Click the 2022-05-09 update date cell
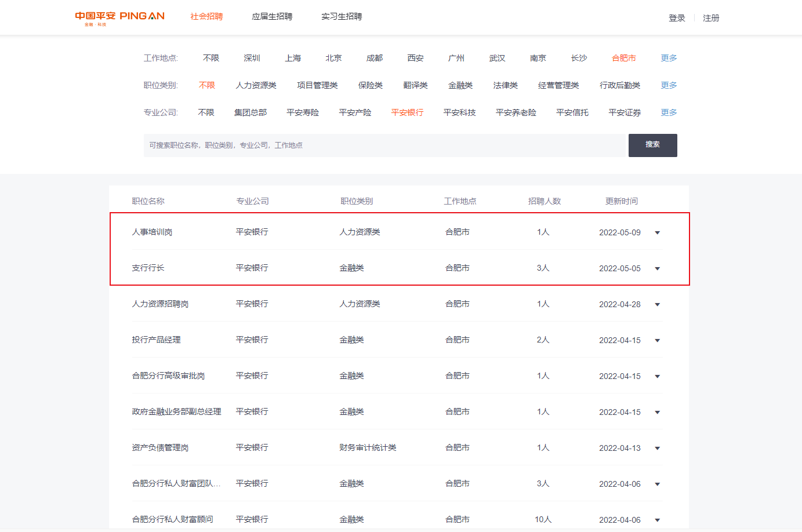This screenshot has height=532, width=802. click(620, 232)
